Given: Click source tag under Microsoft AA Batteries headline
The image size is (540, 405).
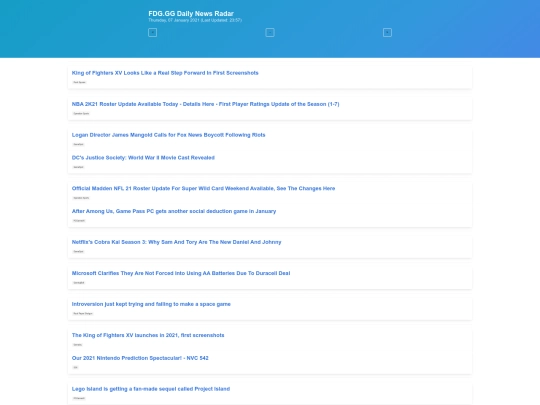Looking at the screenshot, I should [79, 283].
